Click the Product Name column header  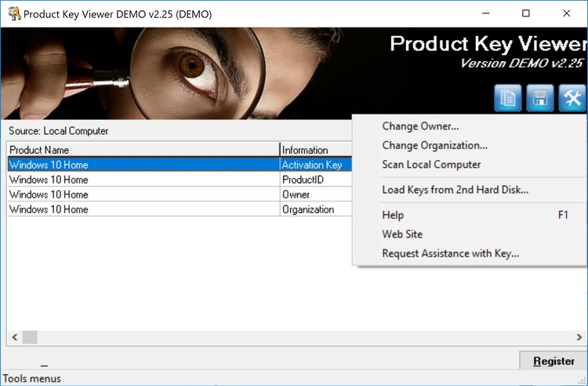143,150
